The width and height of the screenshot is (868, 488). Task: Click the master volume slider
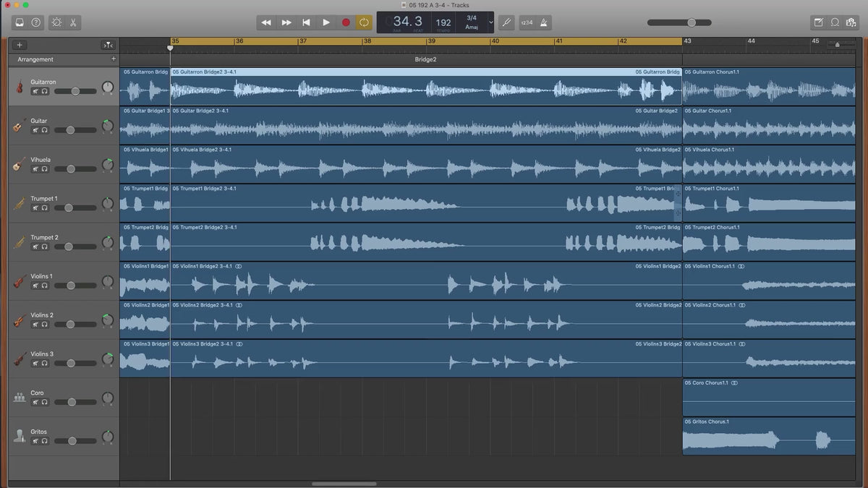pos(691,22)
